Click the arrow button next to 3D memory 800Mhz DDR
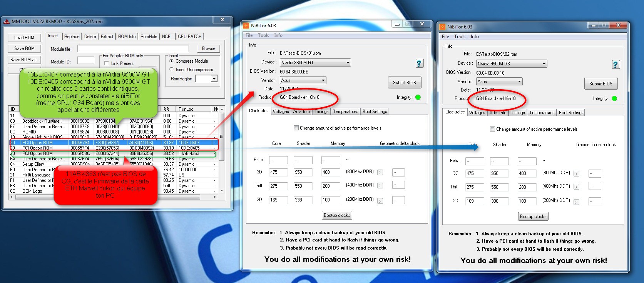This screenshot has height=283, width=644. pyautogui.click(x=380, y=173)
